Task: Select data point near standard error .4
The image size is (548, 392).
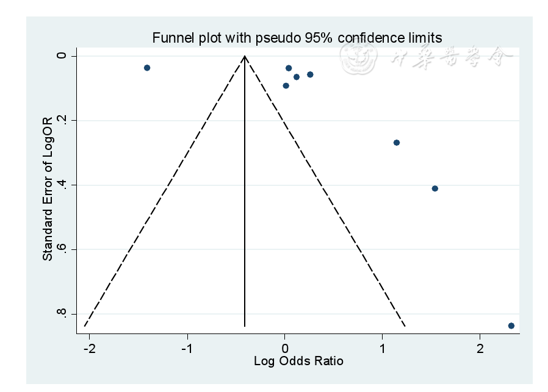Action: pos(434,188)
